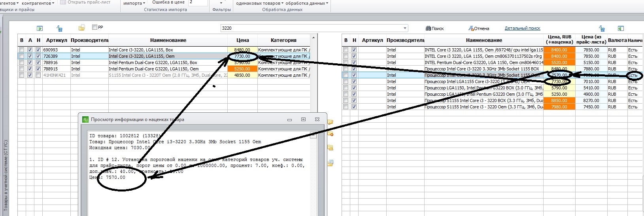Screen dimensions: 644x216
Task: Click the yellow folder icon above the left table
Action: coord(81,28)
